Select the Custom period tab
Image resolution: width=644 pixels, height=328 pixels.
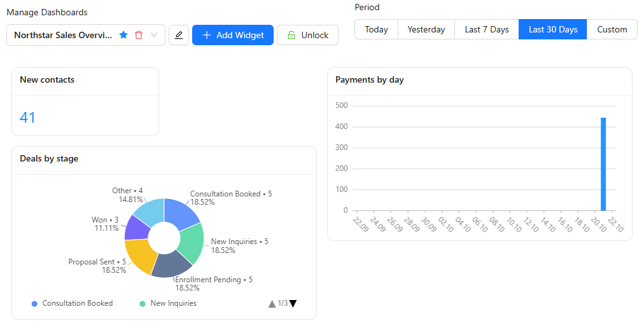coord(612,29)
